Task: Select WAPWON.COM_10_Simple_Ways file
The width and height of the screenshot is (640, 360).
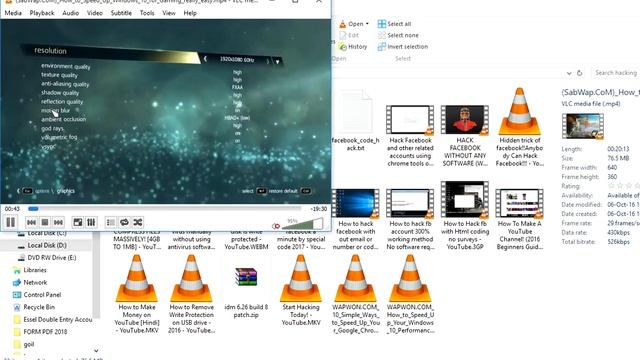Action: [356, 294]
